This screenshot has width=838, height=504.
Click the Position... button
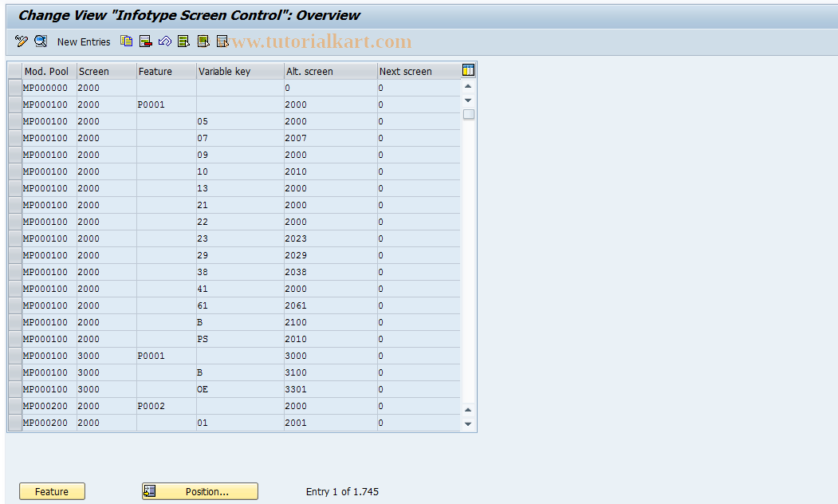point(200,491)
